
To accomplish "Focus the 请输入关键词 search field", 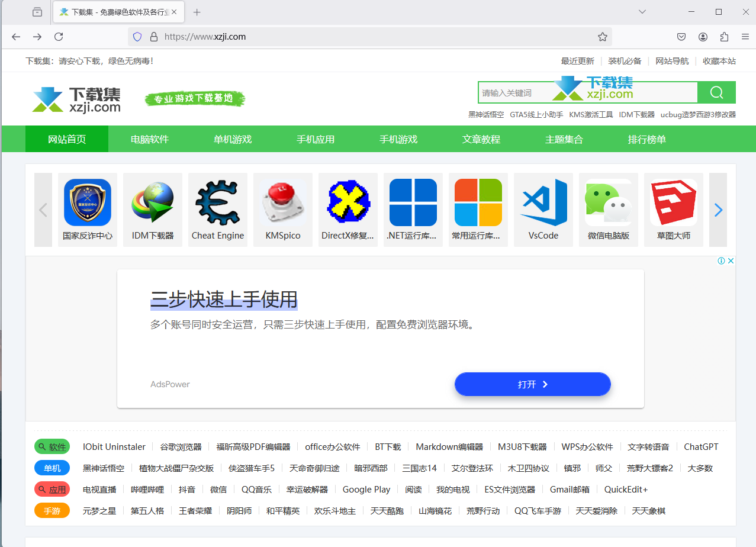I will point(588,92).
